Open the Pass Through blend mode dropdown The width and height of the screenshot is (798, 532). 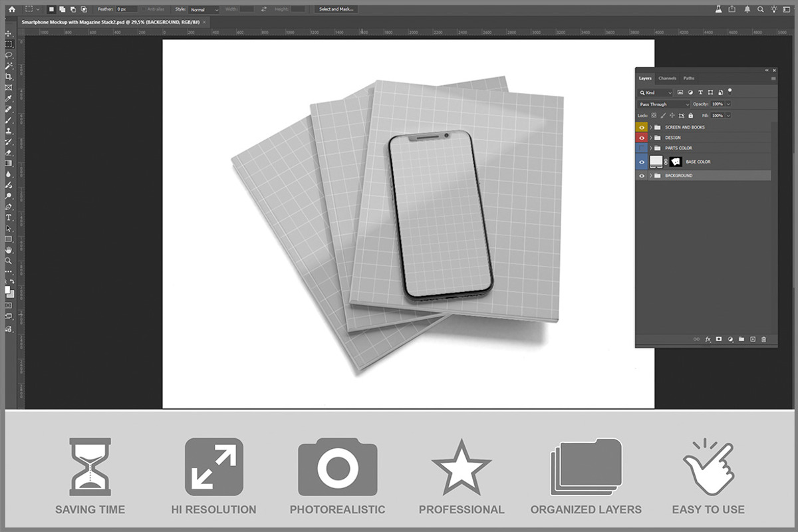(x=664, y=104)
